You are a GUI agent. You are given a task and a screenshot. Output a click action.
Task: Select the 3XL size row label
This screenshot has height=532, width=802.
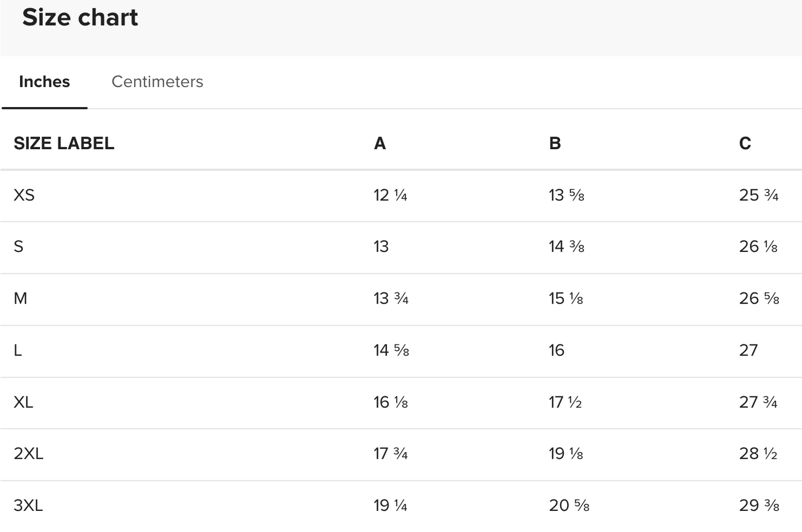click(28, 505)
